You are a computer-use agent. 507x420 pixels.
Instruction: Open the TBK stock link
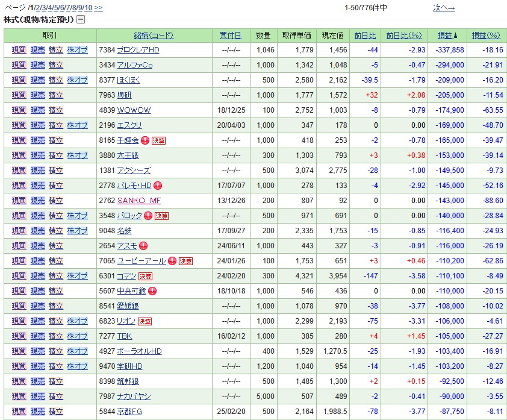(125, 336)
